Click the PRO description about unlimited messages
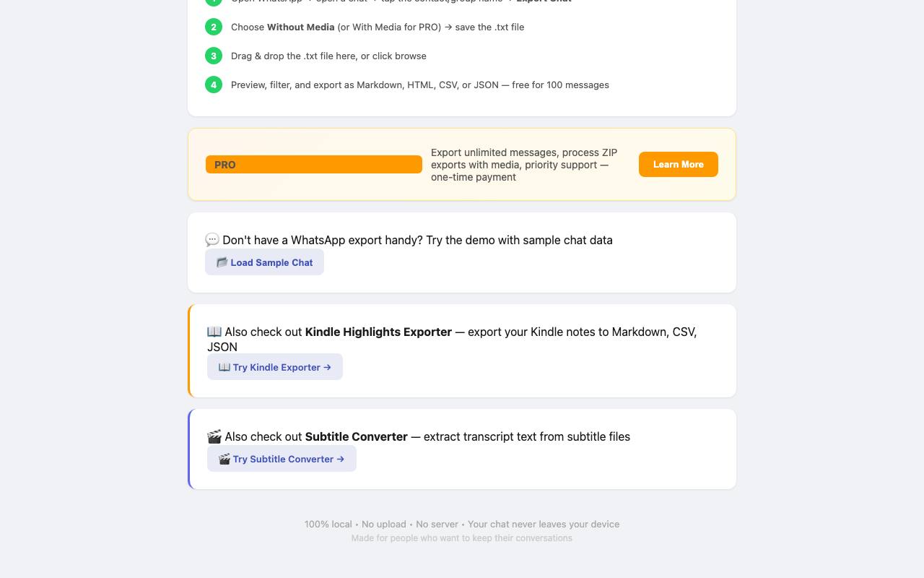Viewport: 924px width, 578px height. 526,165
